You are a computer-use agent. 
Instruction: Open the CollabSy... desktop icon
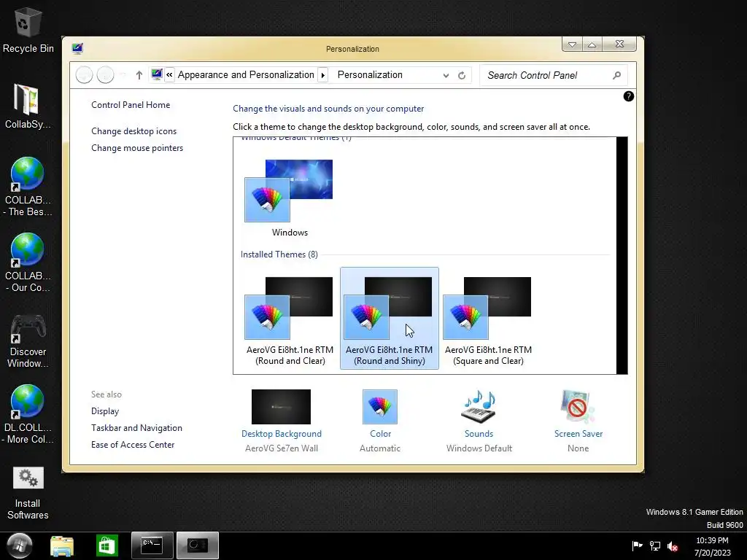coord(27,106)
